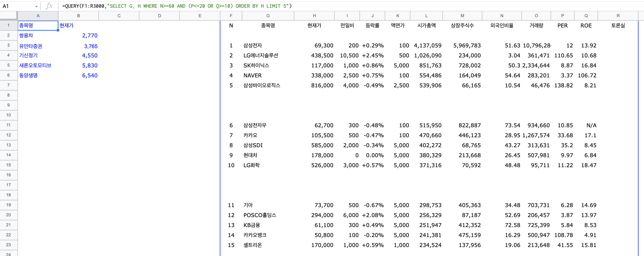Open the name box dropdown arrow

[x=36, y=6]
